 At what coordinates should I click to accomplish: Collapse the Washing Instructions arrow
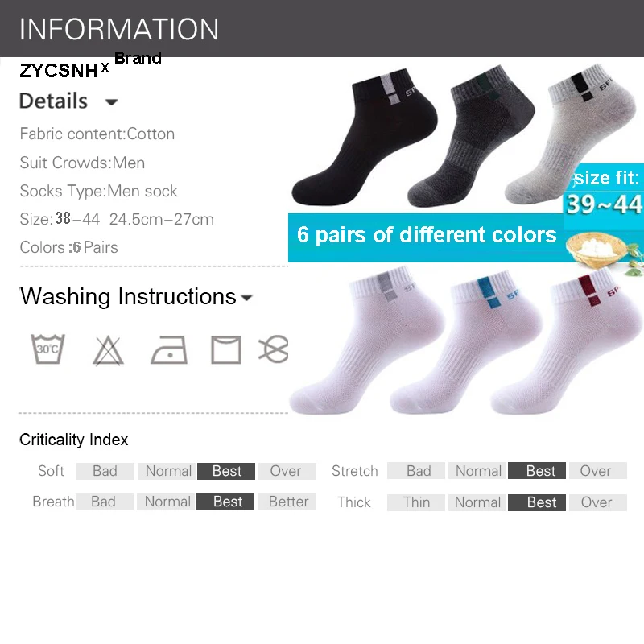(x=246, y=297)
